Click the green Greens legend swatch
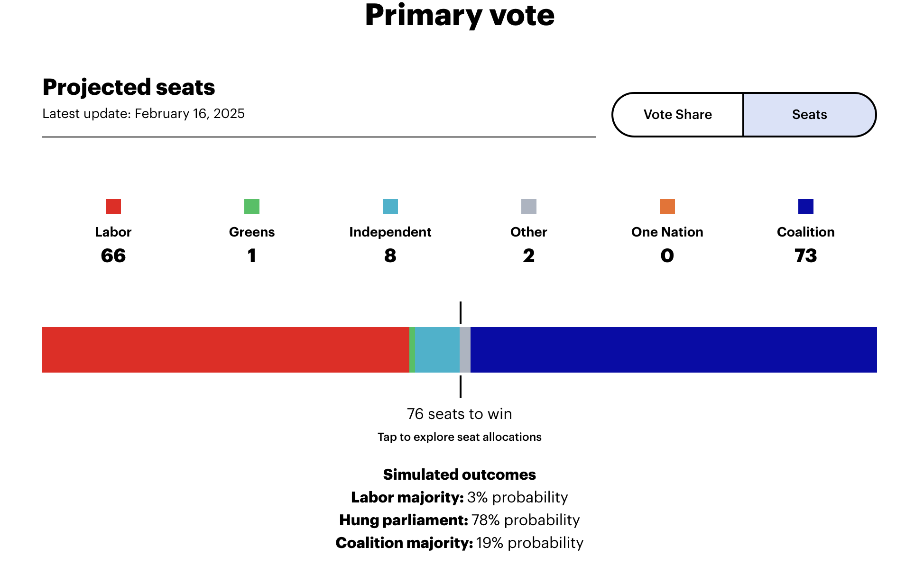Screen dimensions: 924x584 point(252,207)
